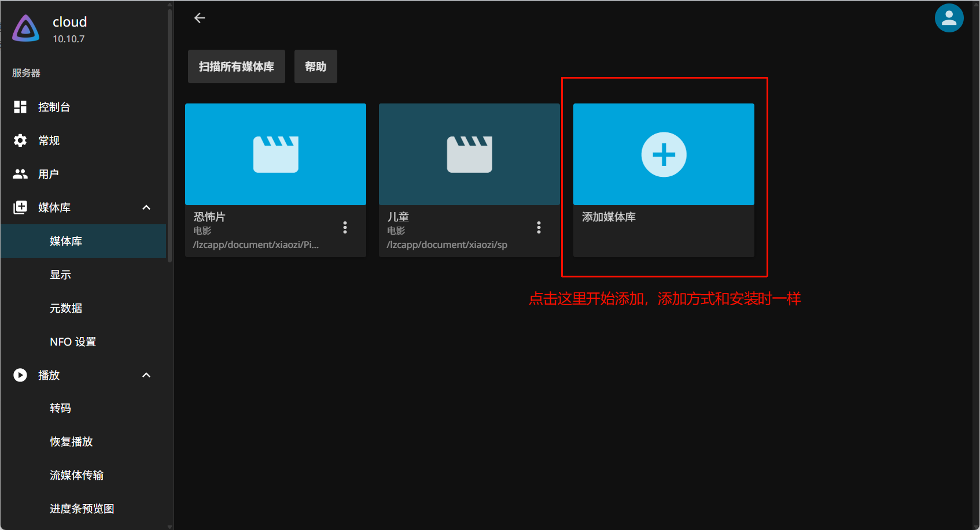The height and width of the screenshot is (530, 980).
Task: Click the 帮助 button
Action: click(316, 66)
